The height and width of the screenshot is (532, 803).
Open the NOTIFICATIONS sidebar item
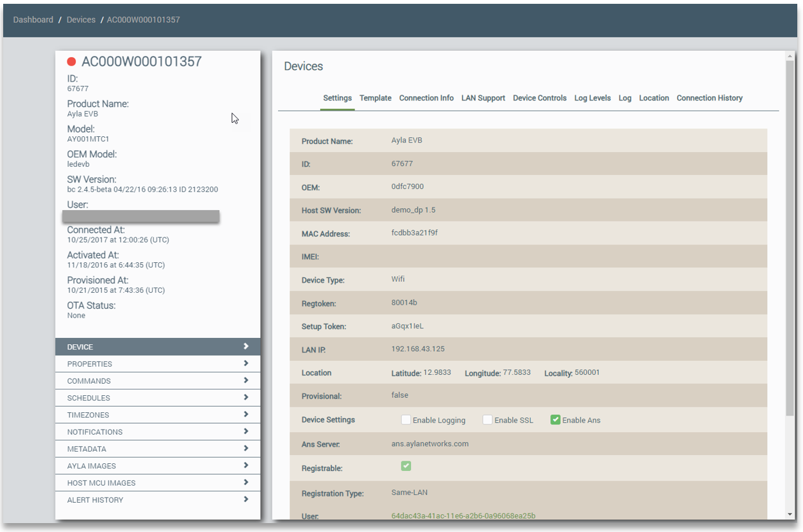tap(158, 431)
